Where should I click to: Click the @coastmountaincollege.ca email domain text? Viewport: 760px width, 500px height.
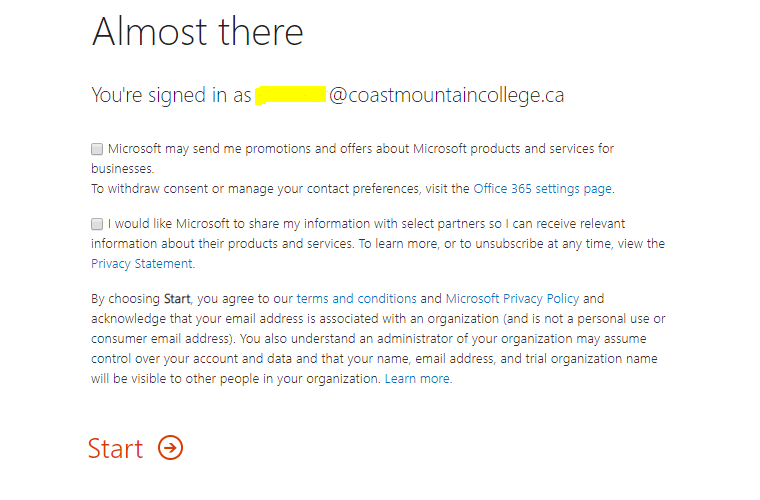coord(446,95)
